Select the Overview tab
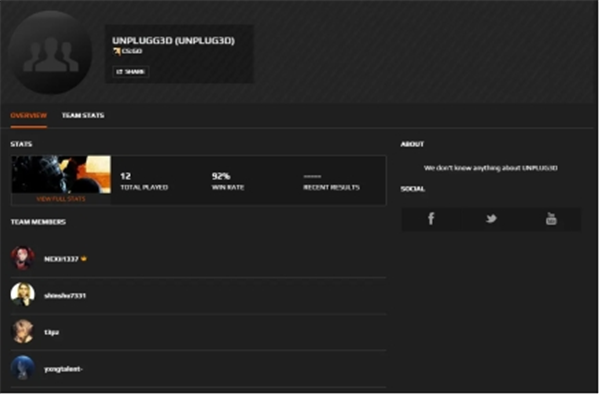The image size is (600, 395). tap(29, 115)
